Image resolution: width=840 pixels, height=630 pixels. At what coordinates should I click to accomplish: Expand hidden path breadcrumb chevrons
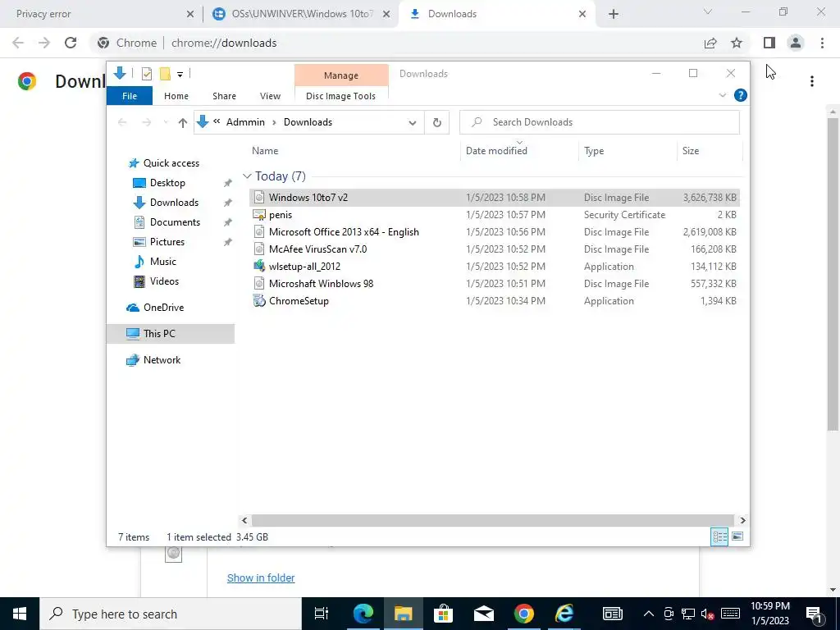[x=217, y=121]
